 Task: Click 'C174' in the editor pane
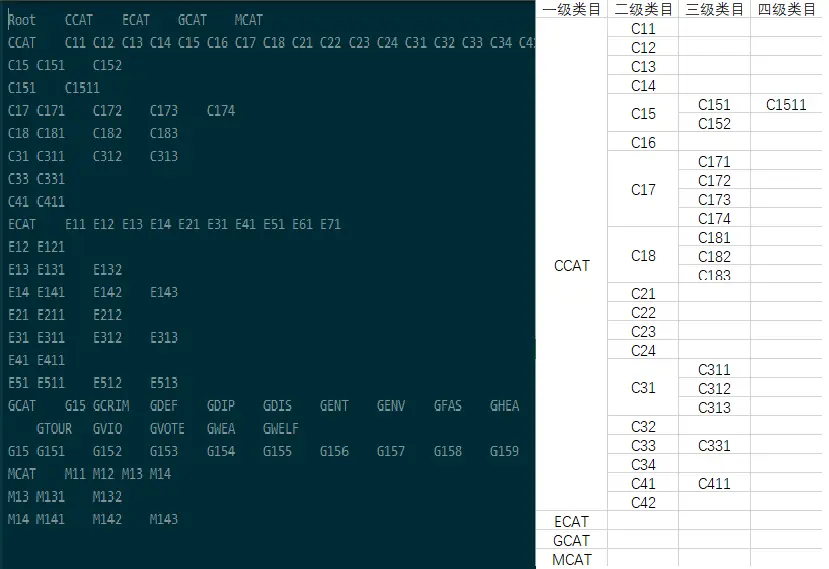click(221, 111)
